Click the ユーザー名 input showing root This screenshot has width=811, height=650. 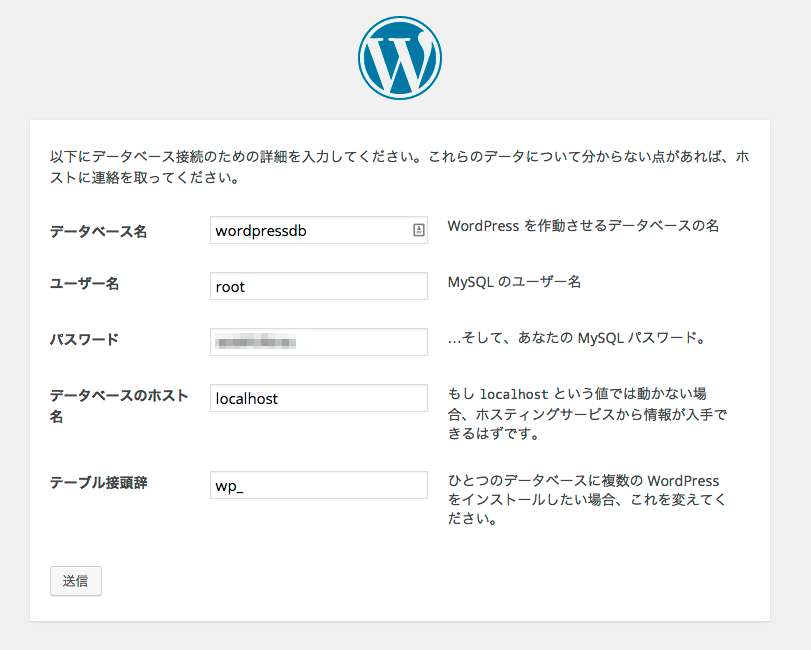point(318,286)
